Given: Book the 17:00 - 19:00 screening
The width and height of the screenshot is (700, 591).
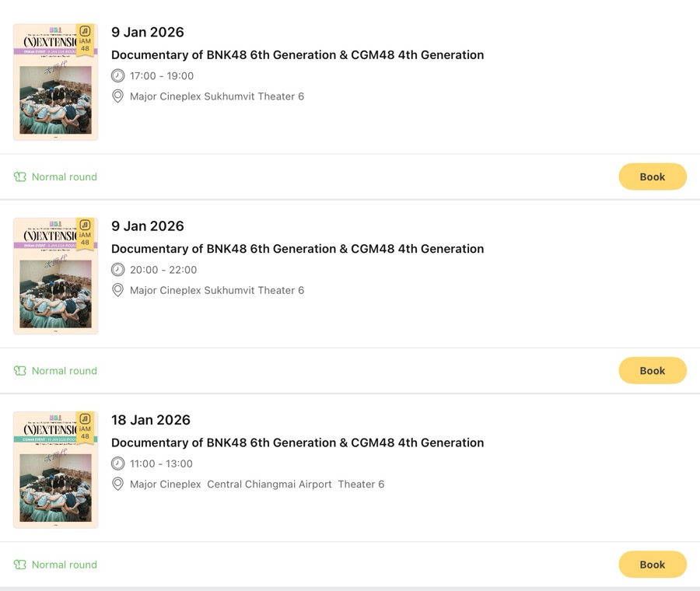Looking at the screenshot, I should [652, 177].
